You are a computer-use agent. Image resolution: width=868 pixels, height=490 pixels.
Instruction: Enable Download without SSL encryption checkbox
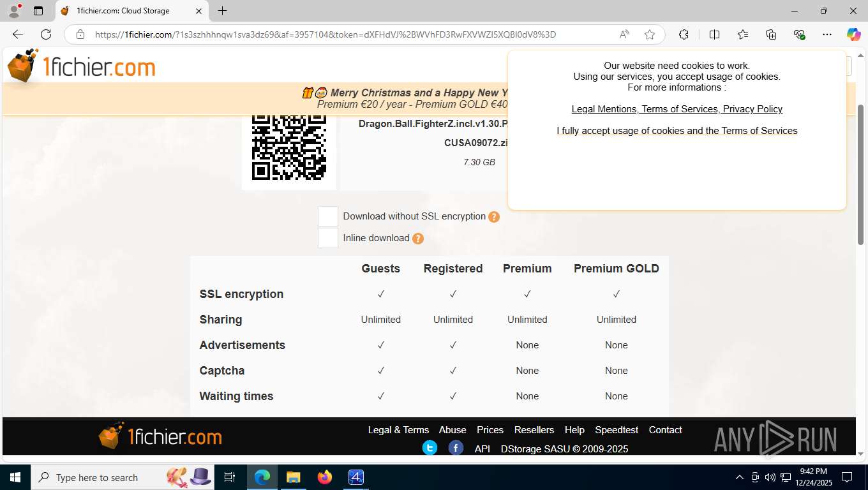tap(328, 216)
